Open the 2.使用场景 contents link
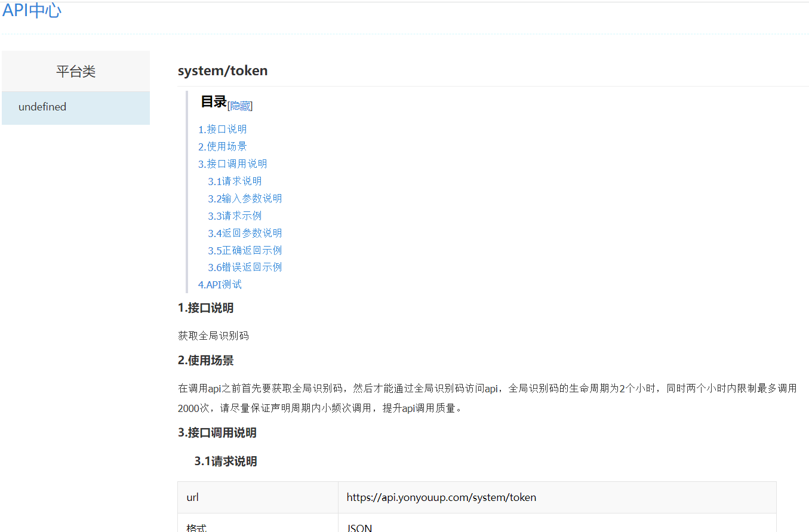The height and width of the screenshot is (532, 809). point(222,147)
